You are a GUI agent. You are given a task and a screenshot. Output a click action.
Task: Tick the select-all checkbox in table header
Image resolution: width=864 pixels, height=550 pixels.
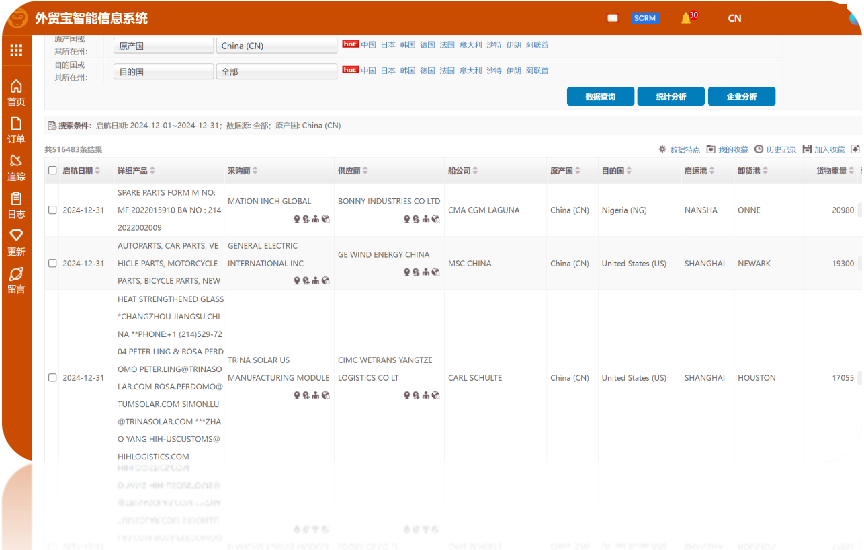tap(52, 171)
